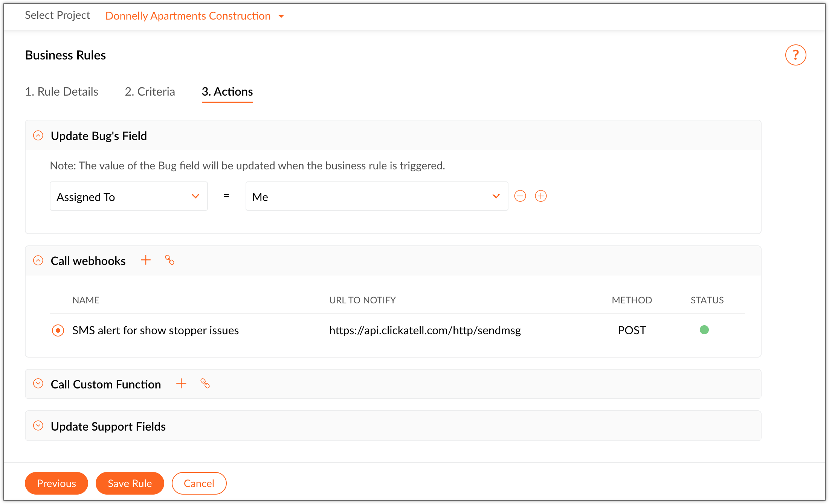The height and width of the screenshot is (504, 829).
Task: Collapse the Update Bug's Field section
Action: coord(38,136)
